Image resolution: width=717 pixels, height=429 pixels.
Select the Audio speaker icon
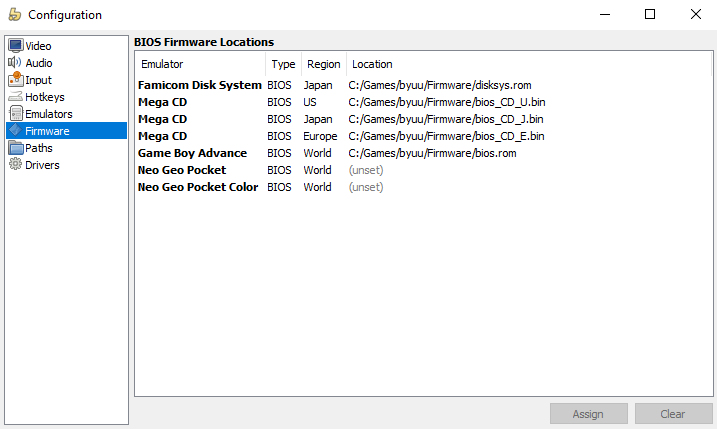[x=15, y=62]
